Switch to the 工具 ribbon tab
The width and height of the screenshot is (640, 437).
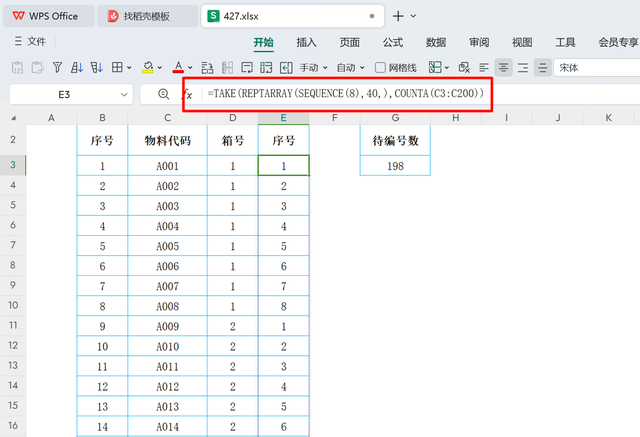click(x=565, y=42)
